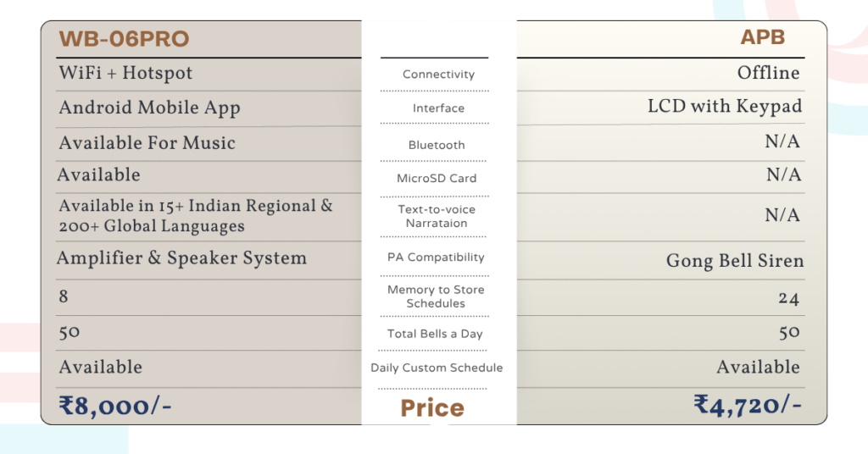Click the MicroSD Card feature label
Image resolution: width=868 pixels, height=454 pixels.
pyautogui.click(x=437, y=179)
